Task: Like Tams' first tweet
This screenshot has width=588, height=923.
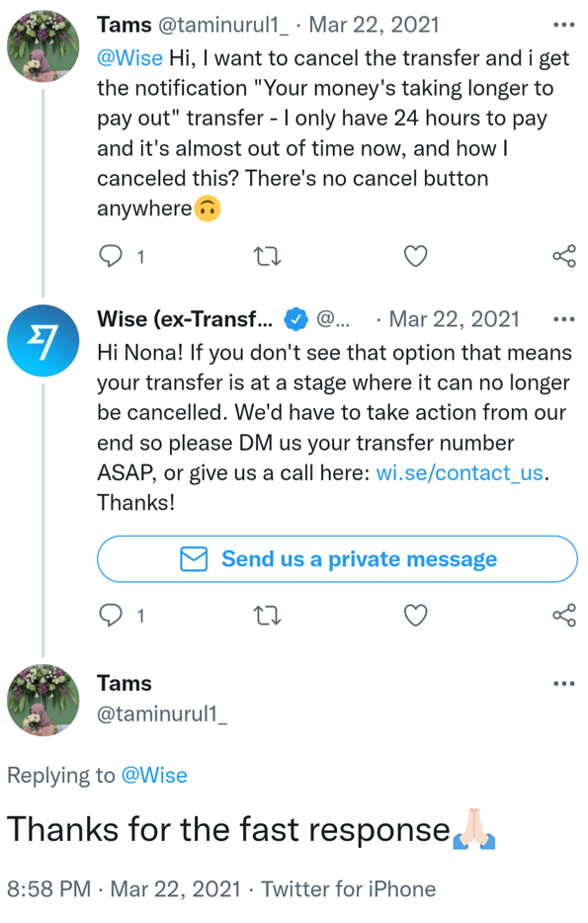Action: tap(415, 256)
